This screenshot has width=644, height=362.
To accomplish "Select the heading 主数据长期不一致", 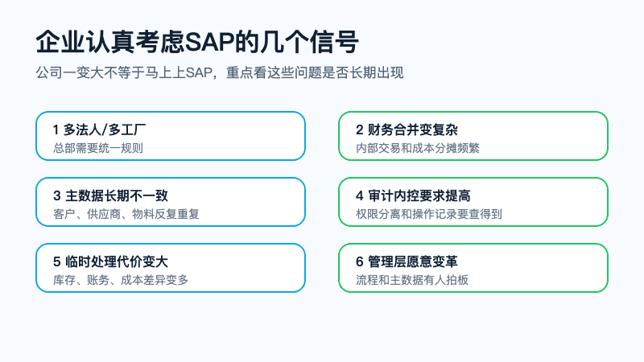I will [x=117, y=195].
